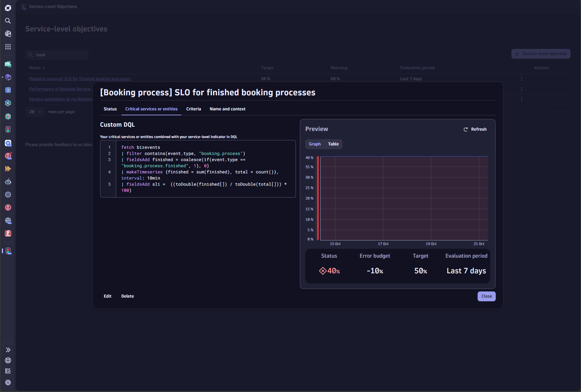Switch preview to Table view

[333, 144]
